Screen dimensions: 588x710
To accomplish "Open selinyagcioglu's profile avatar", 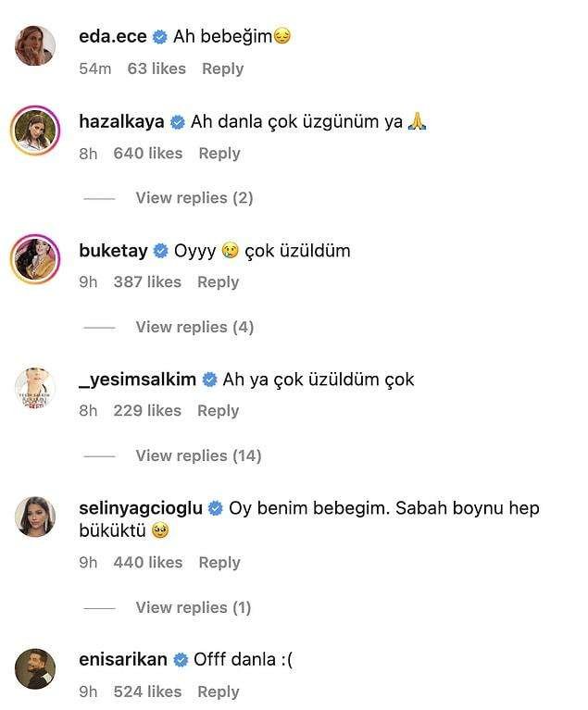I will 35,517.
